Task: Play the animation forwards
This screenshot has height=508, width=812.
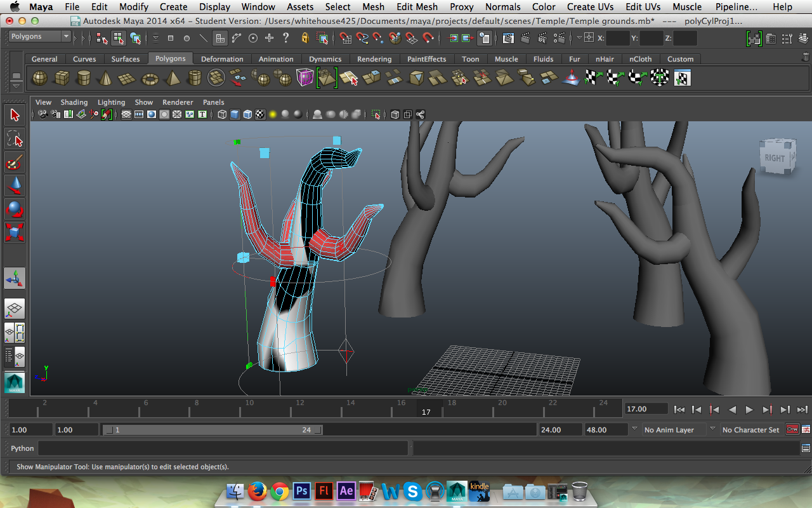Action: [749, 410]
